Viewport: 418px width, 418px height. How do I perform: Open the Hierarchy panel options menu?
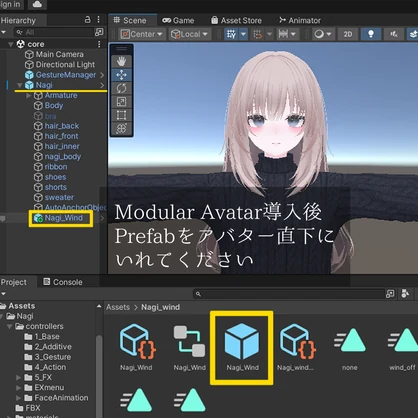pos(99,20)
